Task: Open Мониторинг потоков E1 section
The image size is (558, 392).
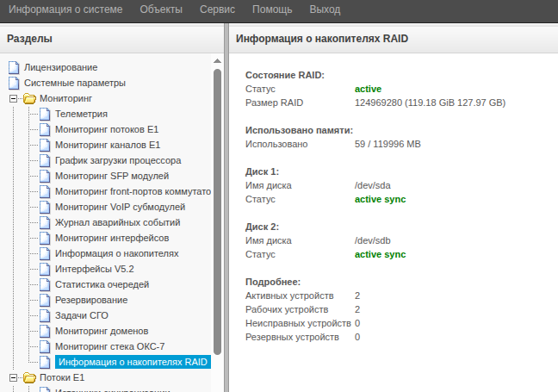Action: point(107,129)
